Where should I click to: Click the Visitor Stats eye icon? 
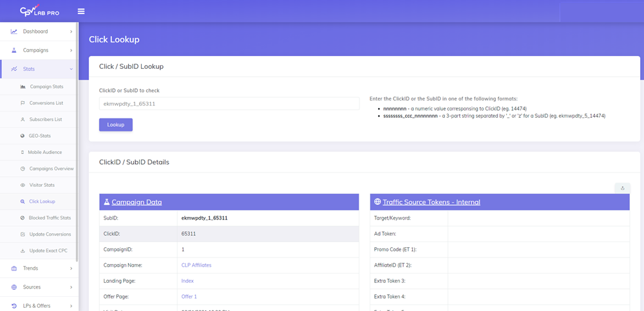tap(23, 185)
